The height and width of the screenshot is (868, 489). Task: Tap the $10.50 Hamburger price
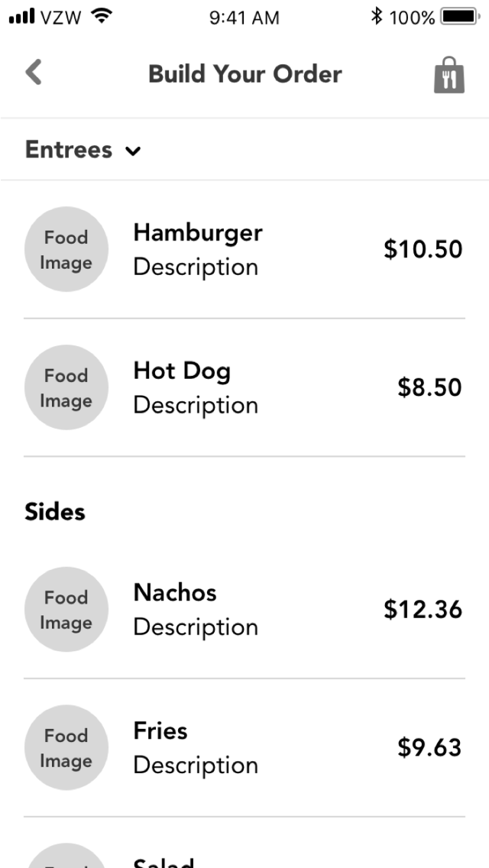click(x=423, y=250)
